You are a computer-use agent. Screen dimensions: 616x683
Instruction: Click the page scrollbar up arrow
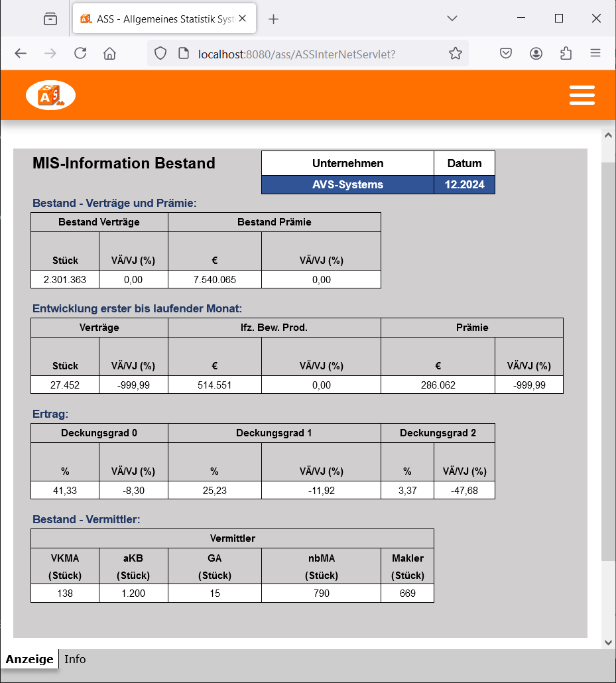point(608,135)
